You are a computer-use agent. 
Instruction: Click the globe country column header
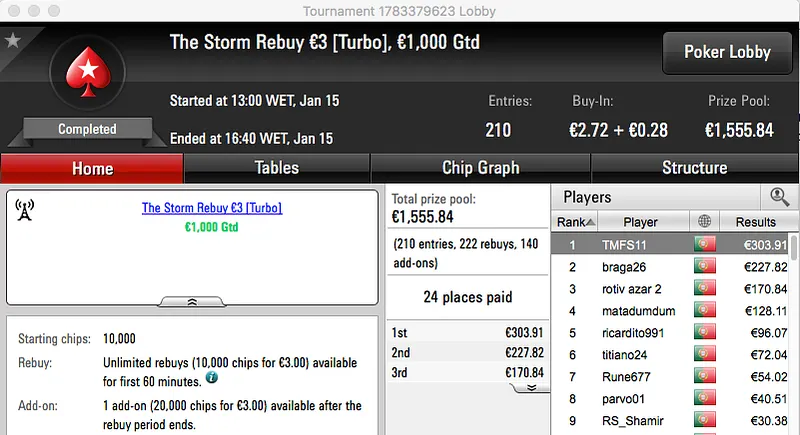pyautogui.click(x=706, y=222)
